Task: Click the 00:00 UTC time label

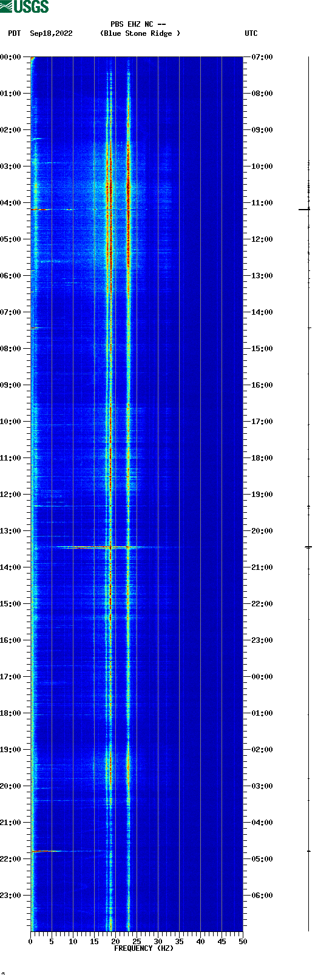Action: (262, 677)
